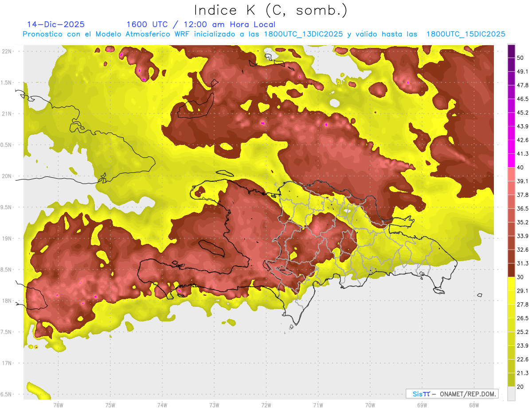Click the "74W" longitude axis label

[162, 405]
